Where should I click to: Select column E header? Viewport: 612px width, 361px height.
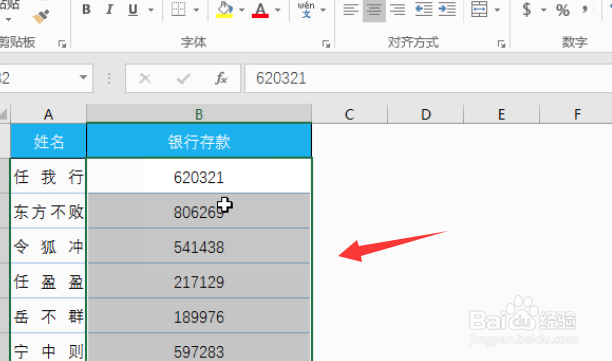tap(501, 114)
